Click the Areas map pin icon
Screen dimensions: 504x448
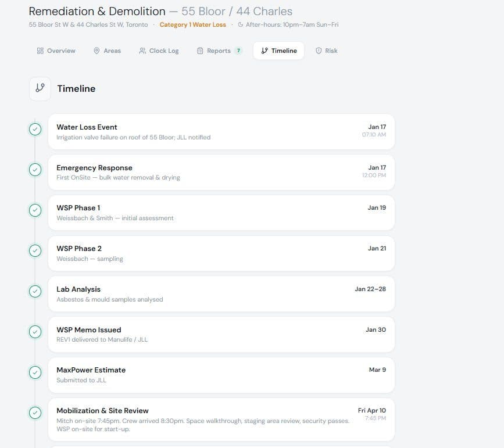click(x=96, y=51)
